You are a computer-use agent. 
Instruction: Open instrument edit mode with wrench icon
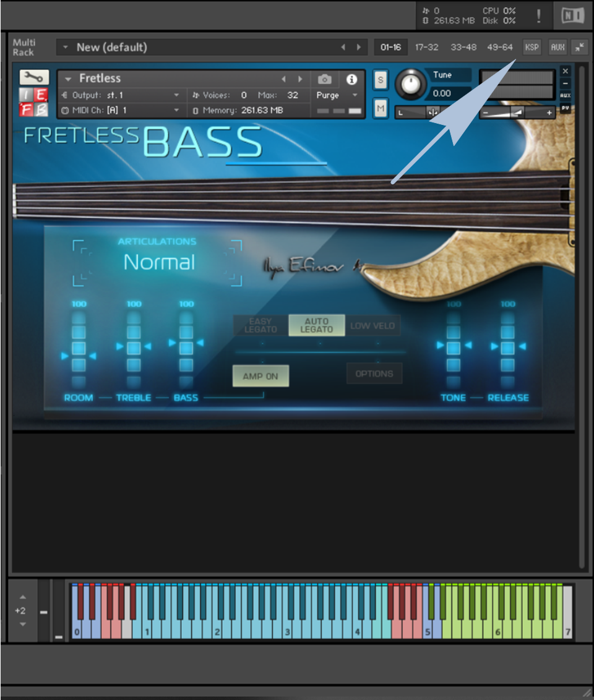[34, 77]
